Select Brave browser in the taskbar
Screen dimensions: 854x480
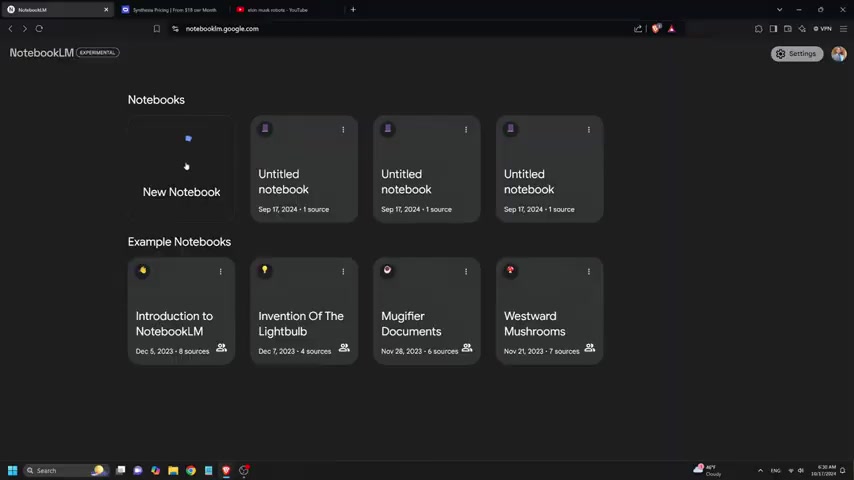(x=226, y=470)
